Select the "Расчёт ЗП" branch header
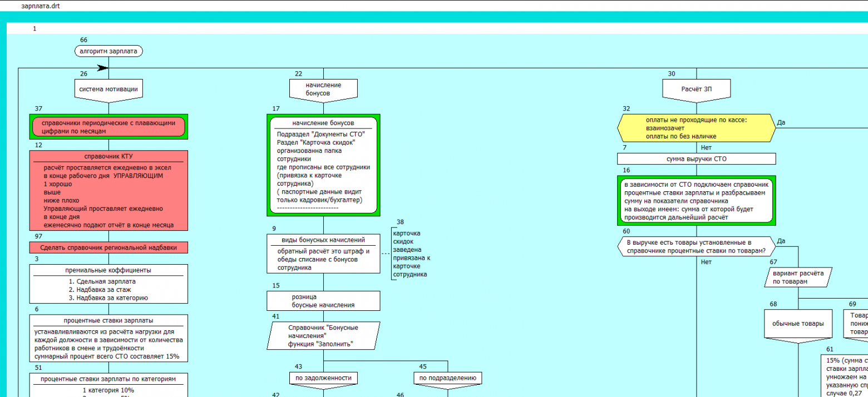 [696, 89]
